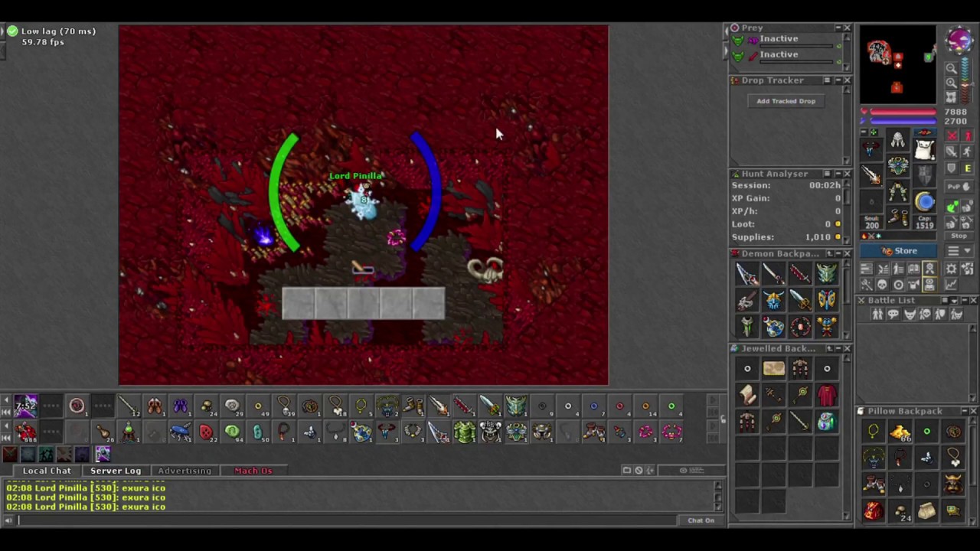Open Battle List sort dropdown arrow

[954, 300]
